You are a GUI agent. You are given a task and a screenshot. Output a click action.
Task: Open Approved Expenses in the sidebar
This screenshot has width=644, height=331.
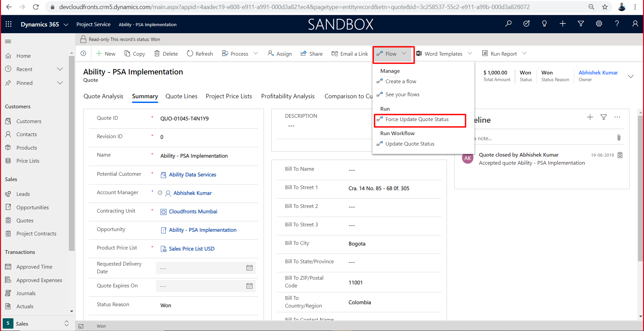point(39,280)
